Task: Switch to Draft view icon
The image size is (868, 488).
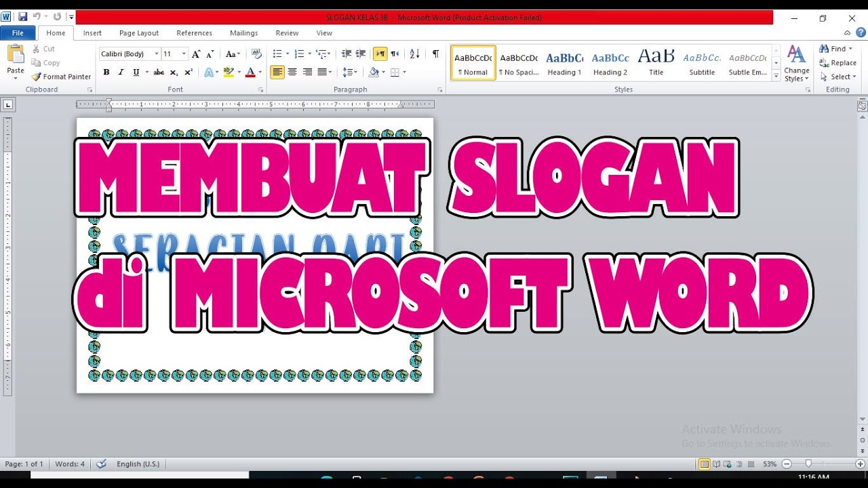Action: pyautogui.click(x=750, y=464)
